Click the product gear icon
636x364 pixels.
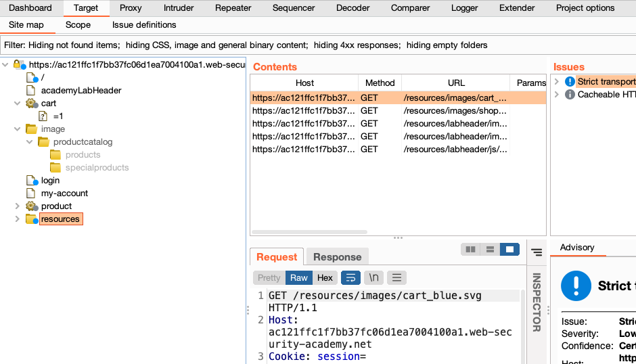[32, 206]
